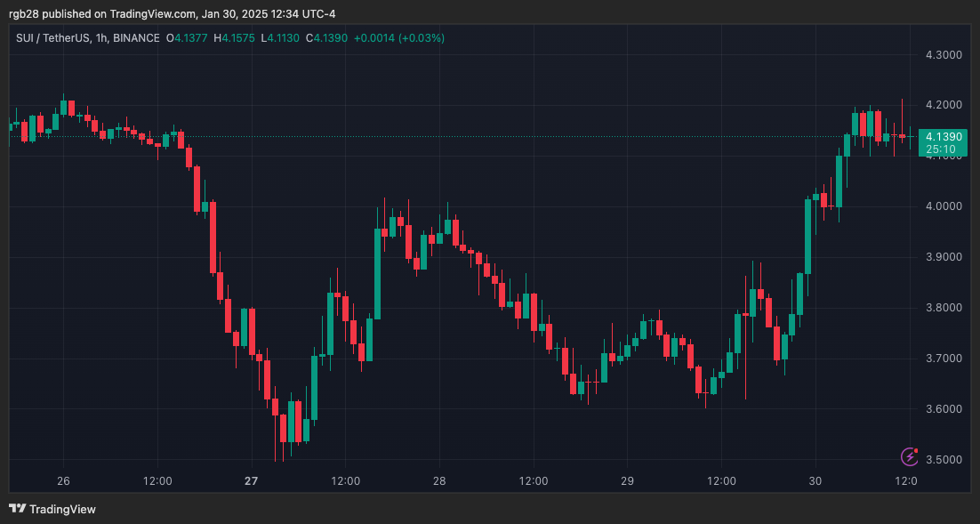Click the closing price value C4.1390
Image resolution: width=980 pixels, height=524 pixels.
tap(326, 38)
